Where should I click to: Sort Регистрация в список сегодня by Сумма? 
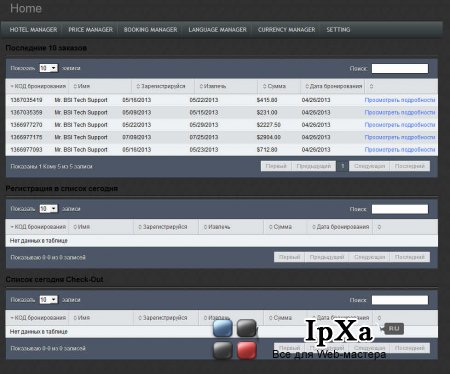coord(280,227)
